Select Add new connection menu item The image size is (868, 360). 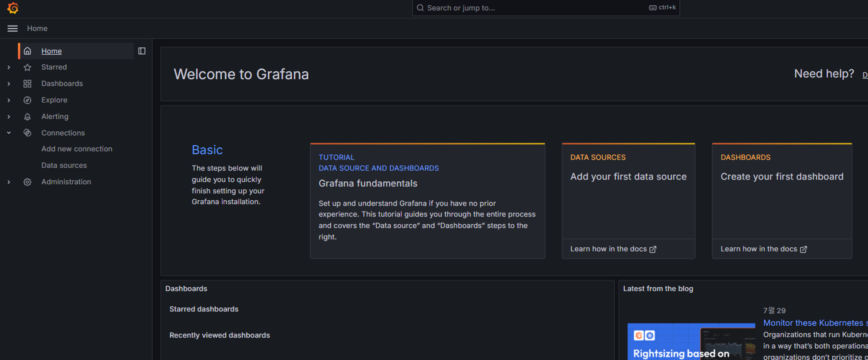77,149
